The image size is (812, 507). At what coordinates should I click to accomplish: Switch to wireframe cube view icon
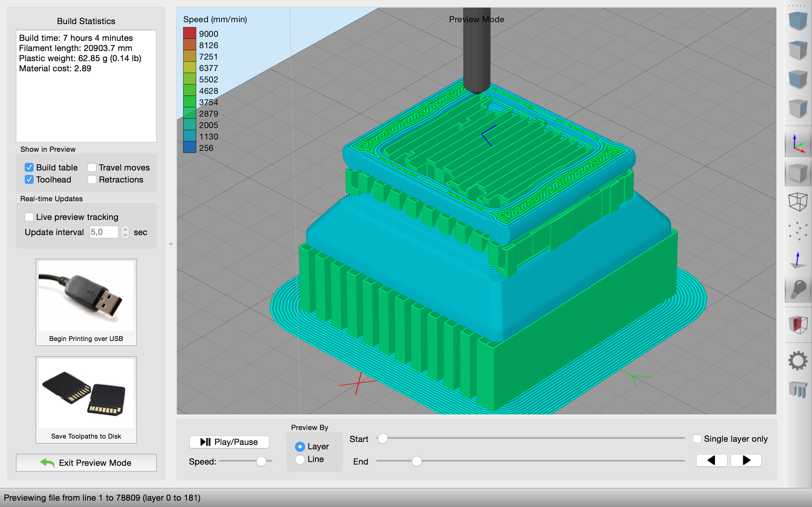(x=798, y=202)
